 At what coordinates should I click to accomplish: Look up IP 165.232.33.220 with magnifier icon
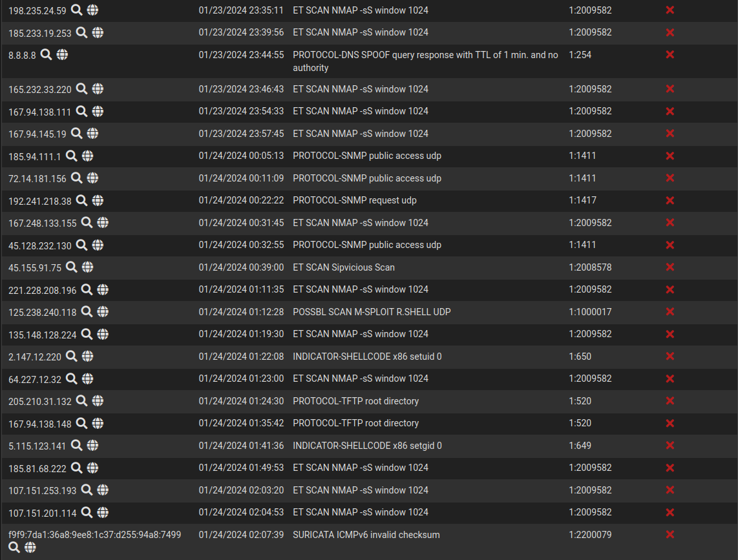pos(81,89)
